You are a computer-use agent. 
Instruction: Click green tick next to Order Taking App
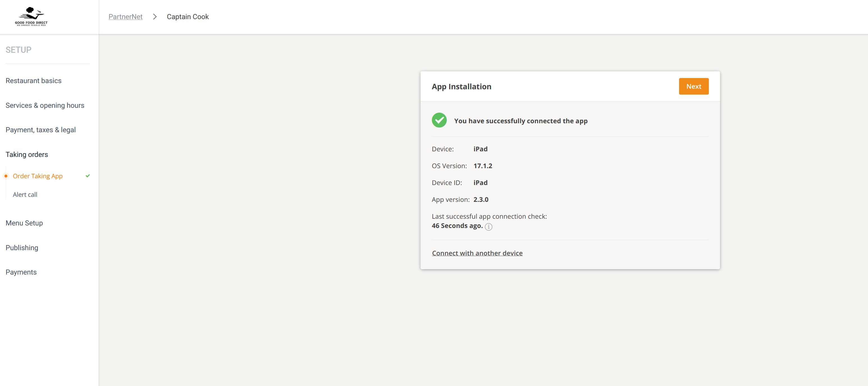[88, 176]
